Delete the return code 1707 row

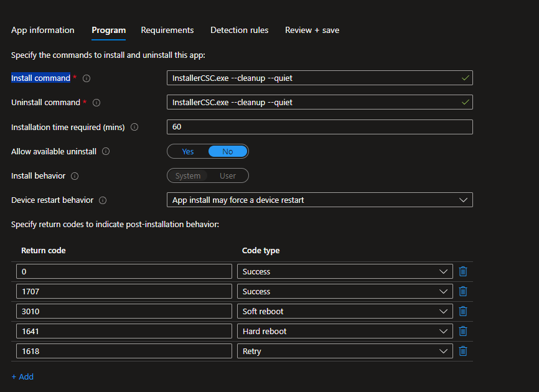click(463, 291)
